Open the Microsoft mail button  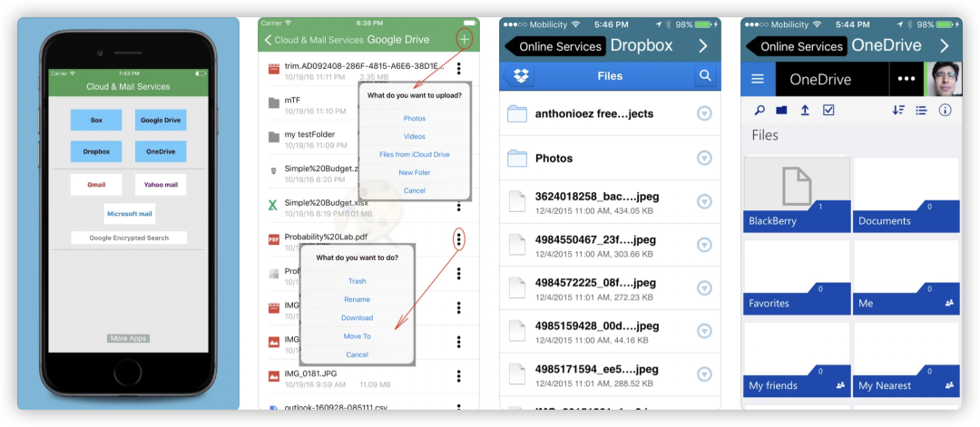click(130, 214)
